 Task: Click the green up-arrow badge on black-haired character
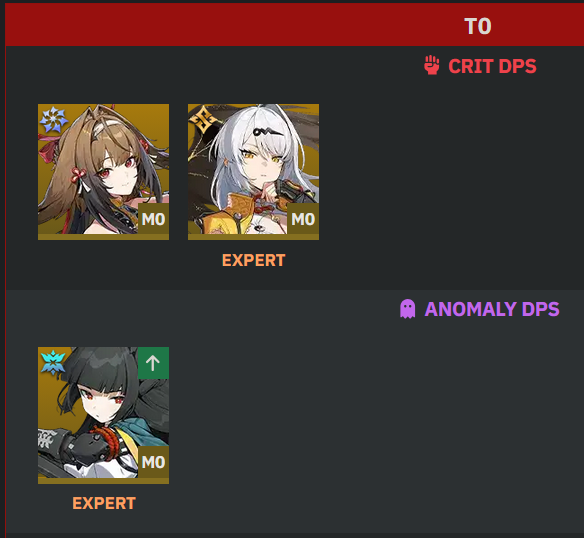click(x=153, y=363)
